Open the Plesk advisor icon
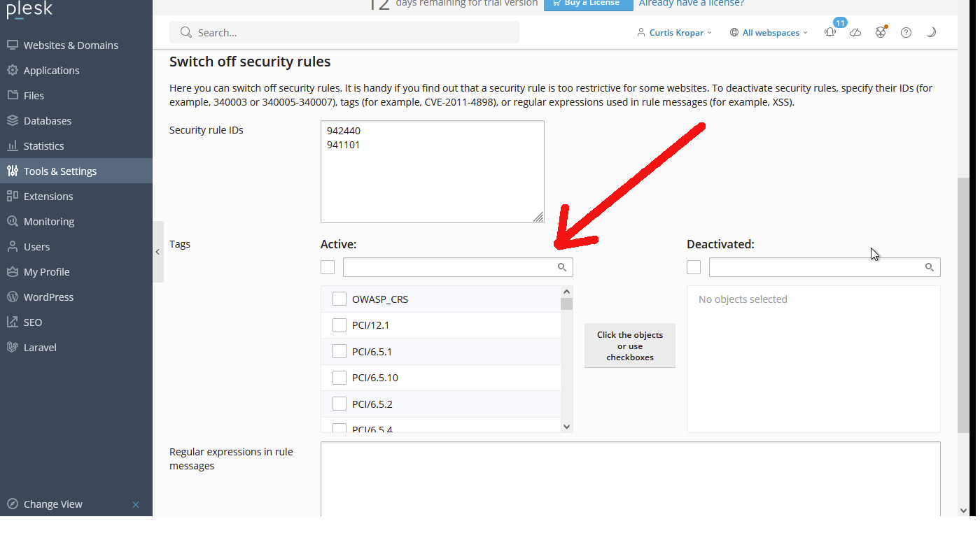980x533 pixels. [881, 32]
